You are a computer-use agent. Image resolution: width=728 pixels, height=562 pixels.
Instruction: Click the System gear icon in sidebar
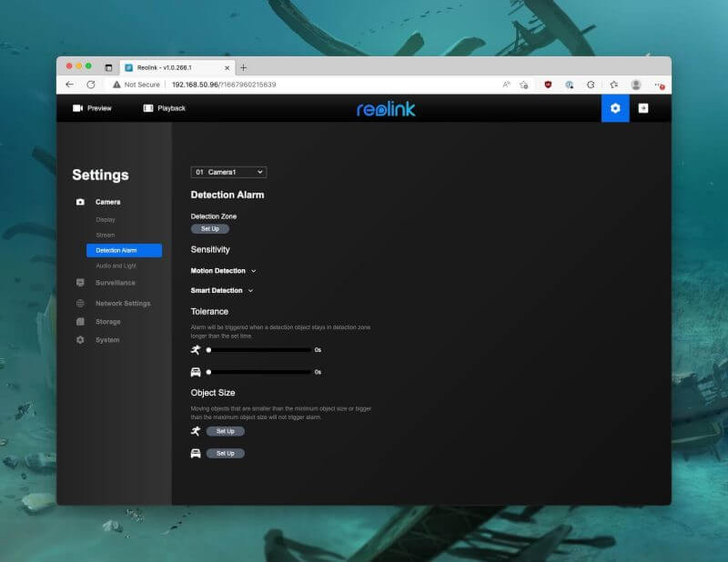pos(80,340)
